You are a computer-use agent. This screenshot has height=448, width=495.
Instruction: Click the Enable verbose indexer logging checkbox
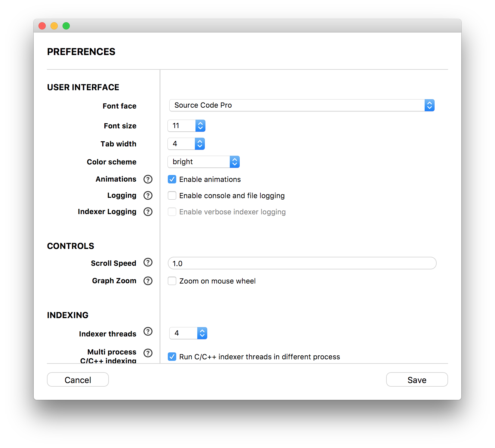click(x=172, y=212)
